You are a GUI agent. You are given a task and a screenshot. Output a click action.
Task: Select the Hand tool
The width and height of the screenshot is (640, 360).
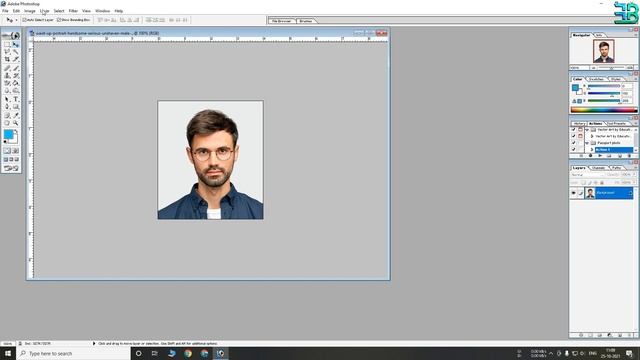tap(7, 123)
